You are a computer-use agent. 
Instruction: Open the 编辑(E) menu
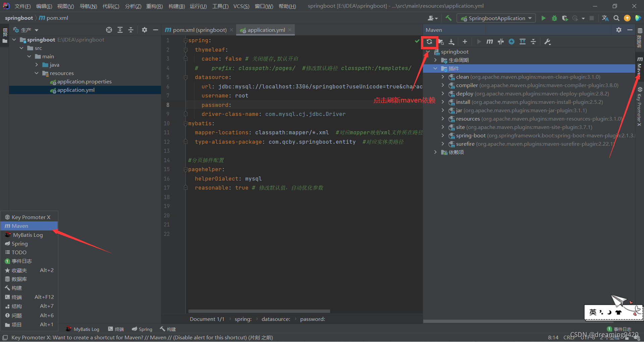coord(44,6)
